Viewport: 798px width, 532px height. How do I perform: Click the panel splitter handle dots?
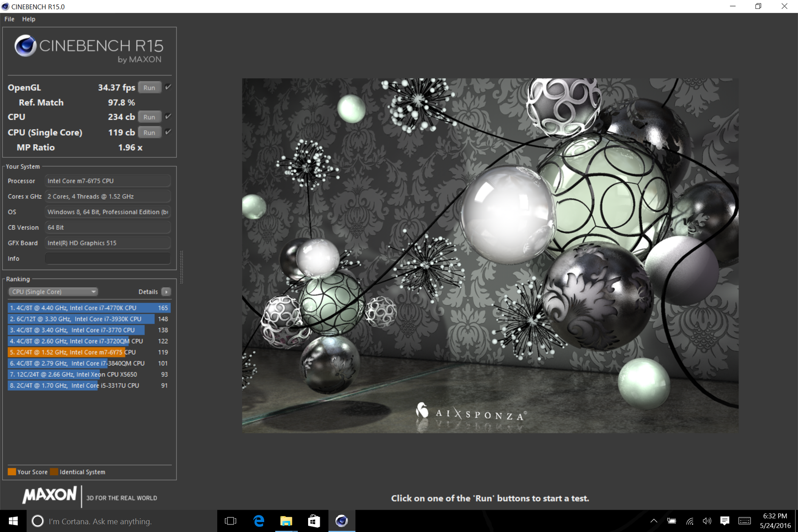pyautogui.click(x=181, y=266)
